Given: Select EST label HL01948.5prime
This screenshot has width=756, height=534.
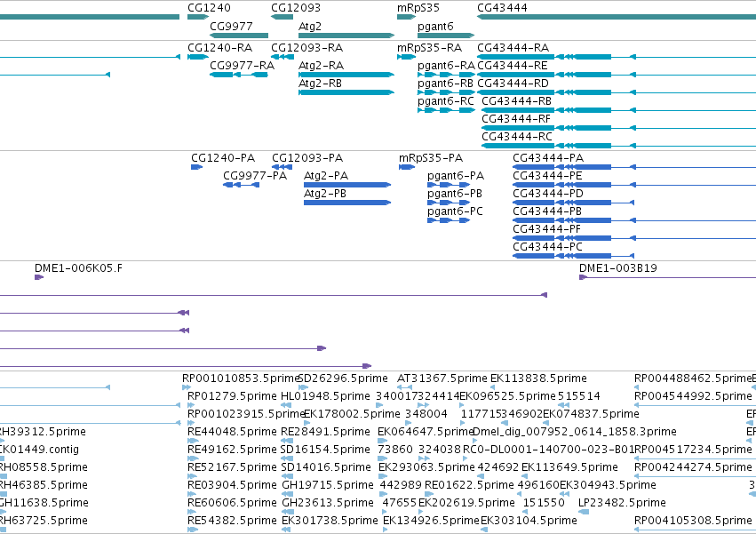Looking at the screenshot, I should tap(325, 396).
